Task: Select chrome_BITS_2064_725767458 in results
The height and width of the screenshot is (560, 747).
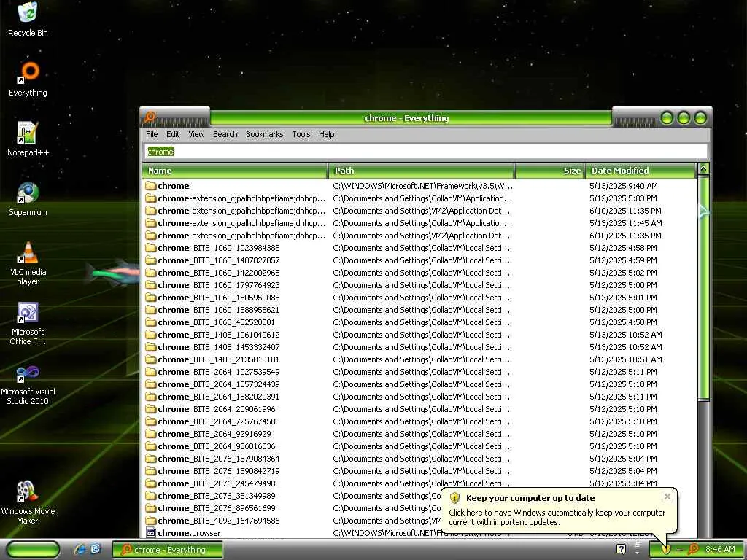Action: pyautogui.click(x=419, y=421)
